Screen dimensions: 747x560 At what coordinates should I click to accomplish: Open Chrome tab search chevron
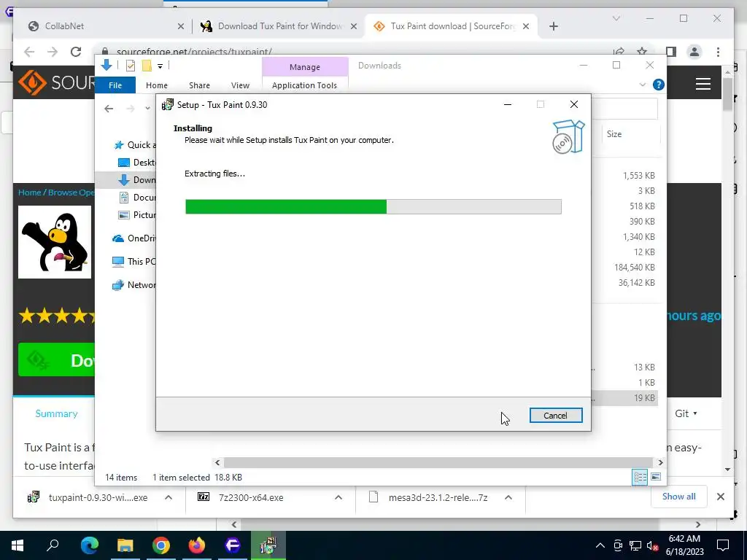(616, 18)
